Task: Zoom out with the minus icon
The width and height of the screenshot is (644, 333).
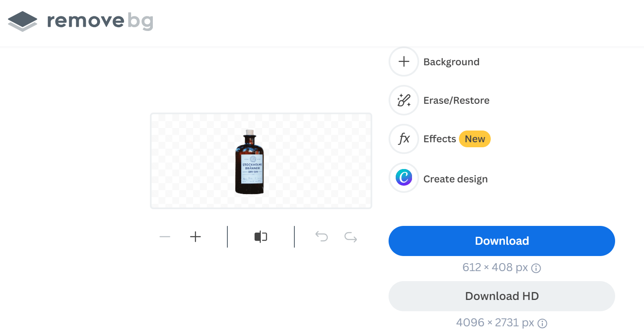Action: 165,237
